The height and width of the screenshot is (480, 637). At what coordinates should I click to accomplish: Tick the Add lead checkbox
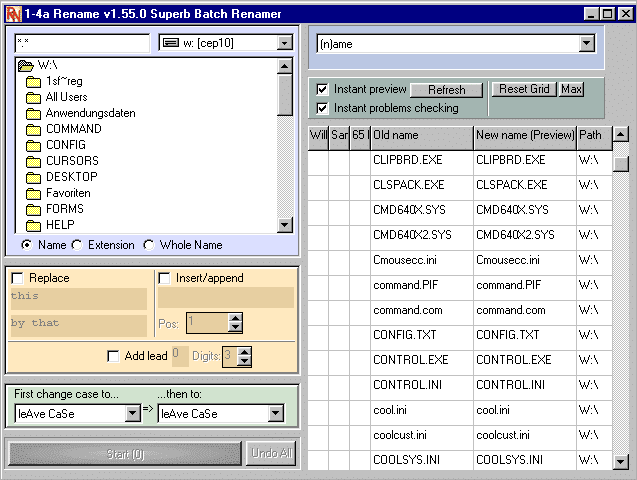[x=113, y=356]
